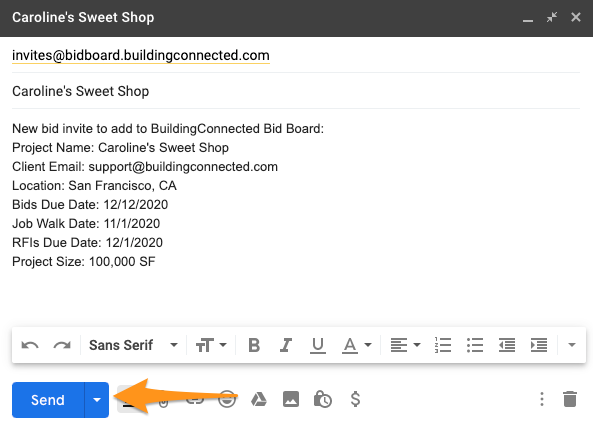The height and width of the screenshot is (428, 593).
Task: Click the 'Bids Due Date: 12/12/2020' line
Action: coord(90,205)
